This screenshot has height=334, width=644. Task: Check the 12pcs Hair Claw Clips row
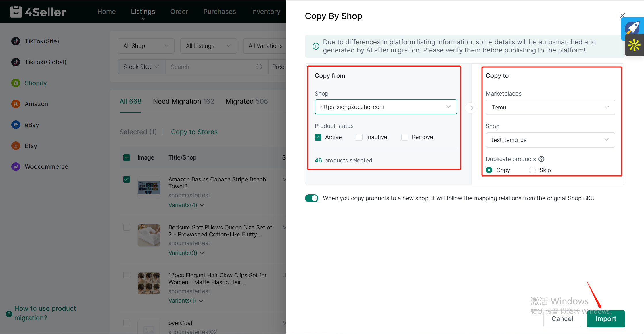tap(126, 275)
